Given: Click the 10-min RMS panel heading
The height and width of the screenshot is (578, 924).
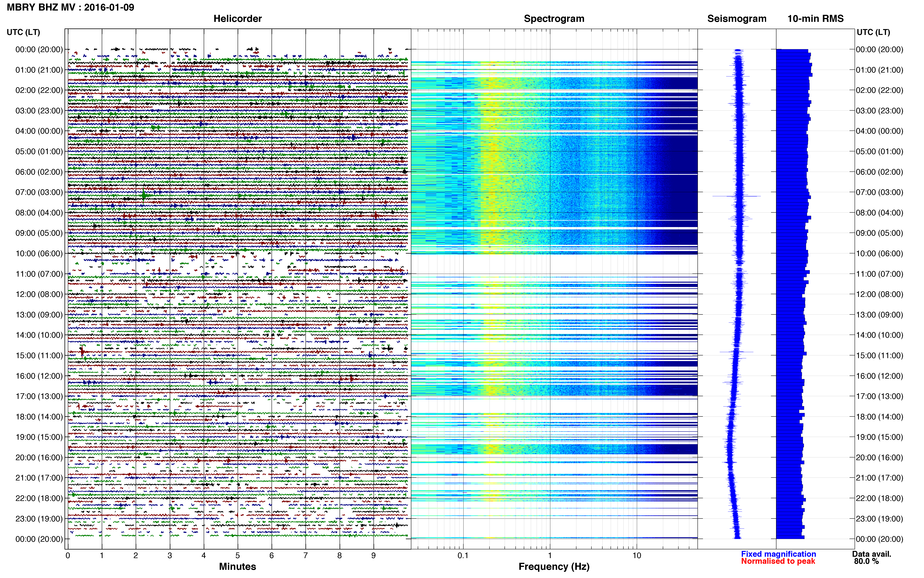Looking at the screenshot, I should click(816, 19).
